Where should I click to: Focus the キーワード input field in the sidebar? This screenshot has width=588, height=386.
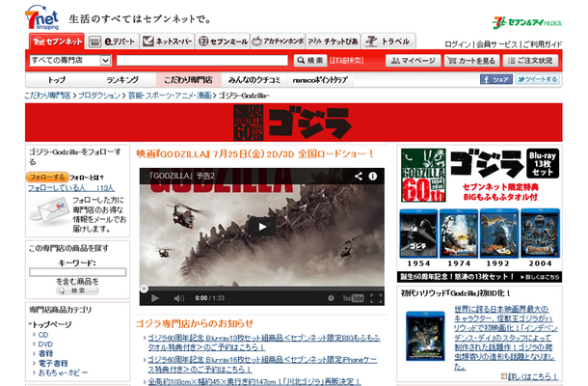tap(78, 272)
